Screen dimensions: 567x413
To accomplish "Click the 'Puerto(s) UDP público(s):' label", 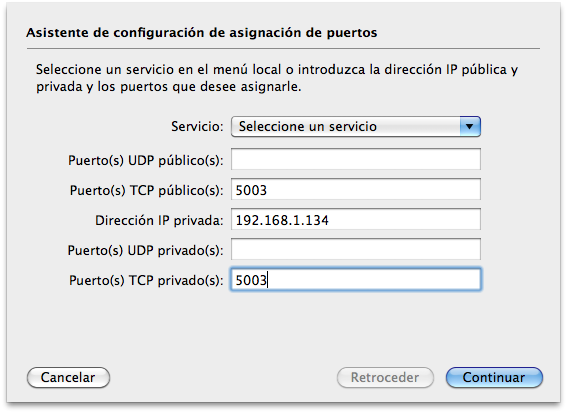I will (x=146, y=161).
